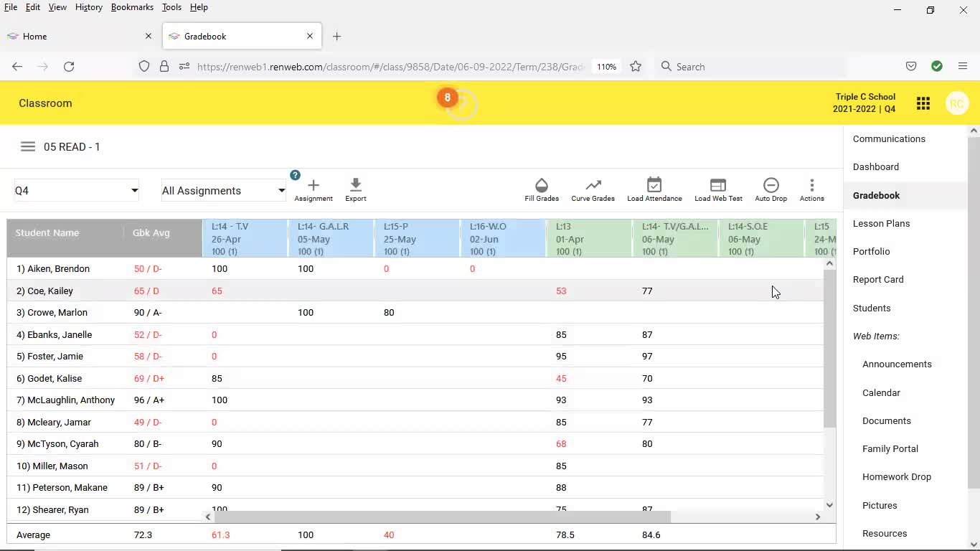Click in the browser Search field
The image size is (980, 551).
(750, 67)
